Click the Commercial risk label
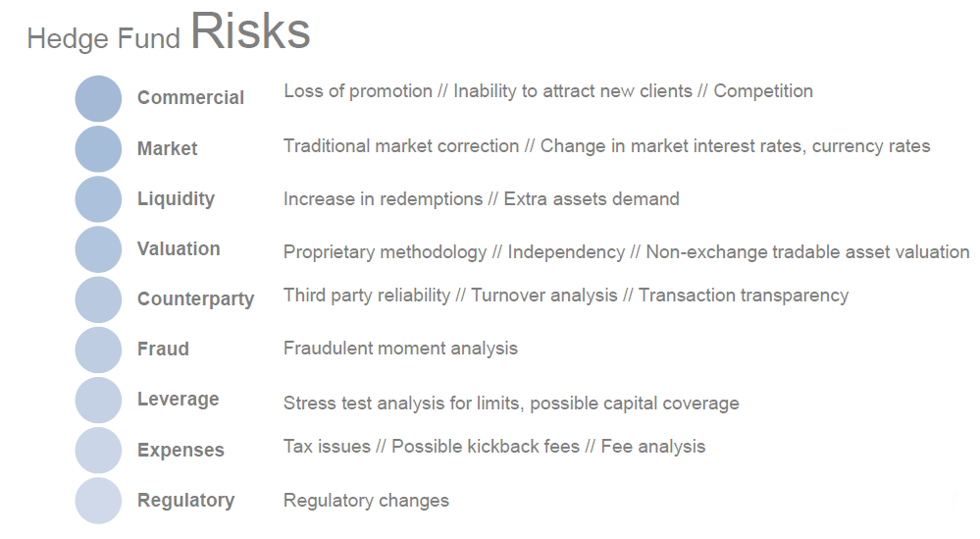Screen dimensions: 980x539 tap(190, 97)
